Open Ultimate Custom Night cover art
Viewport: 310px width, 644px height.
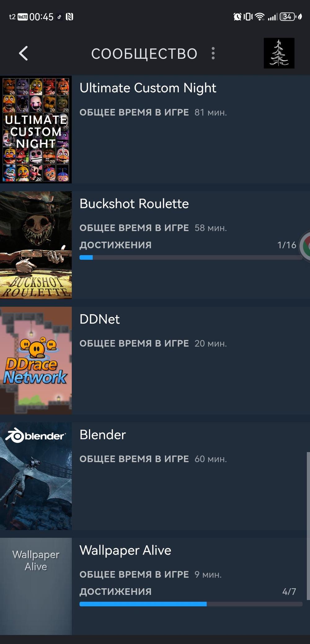(x=36, y=129)
